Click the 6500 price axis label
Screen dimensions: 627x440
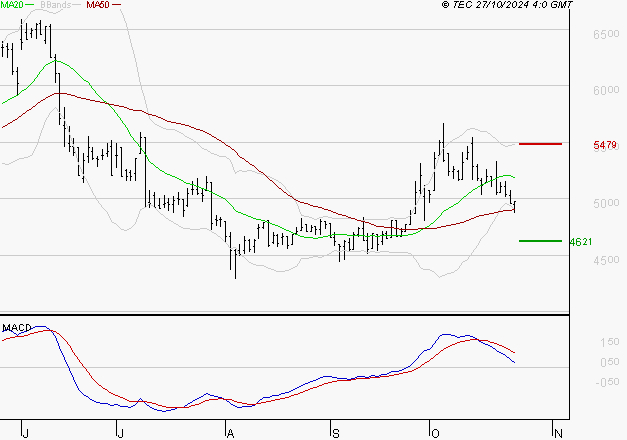click(606, 34)
